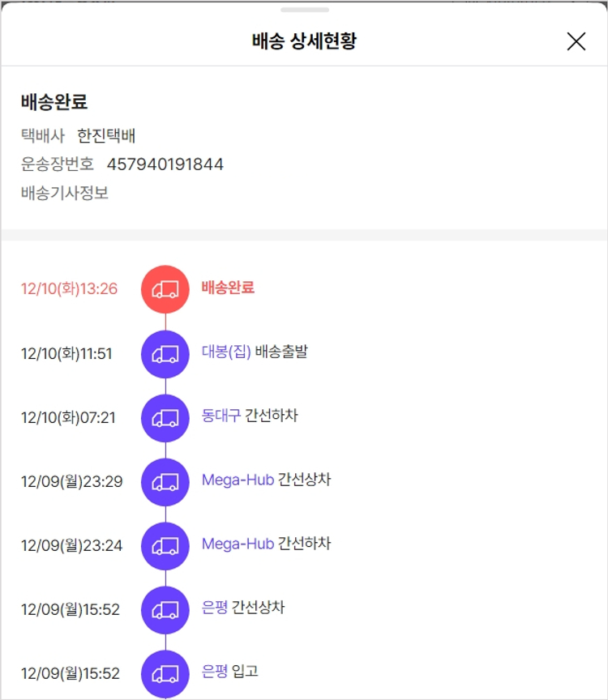This screenshot has width=608, height=700.
Task: Click the truck icon for 은평 간선상차
Action: [x=165, y=609]
